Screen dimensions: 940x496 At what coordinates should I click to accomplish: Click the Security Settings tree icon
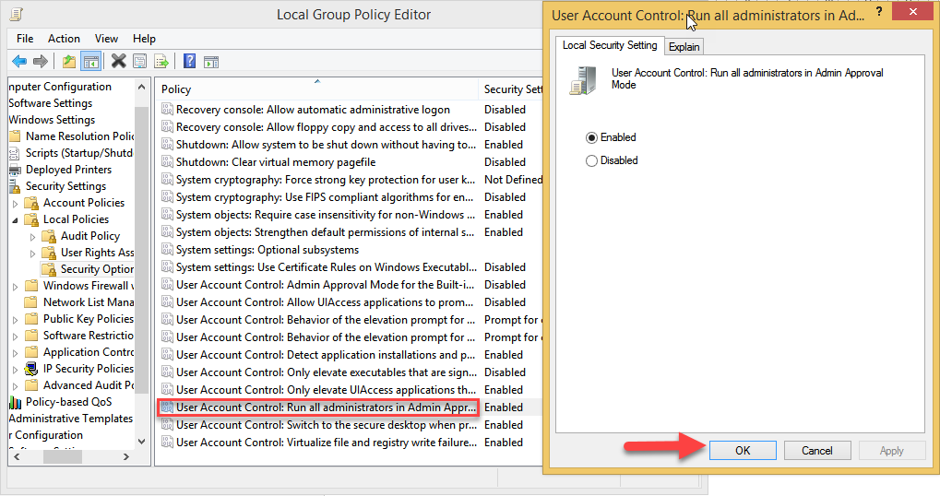pyautogui.click(x=15, y=187)
